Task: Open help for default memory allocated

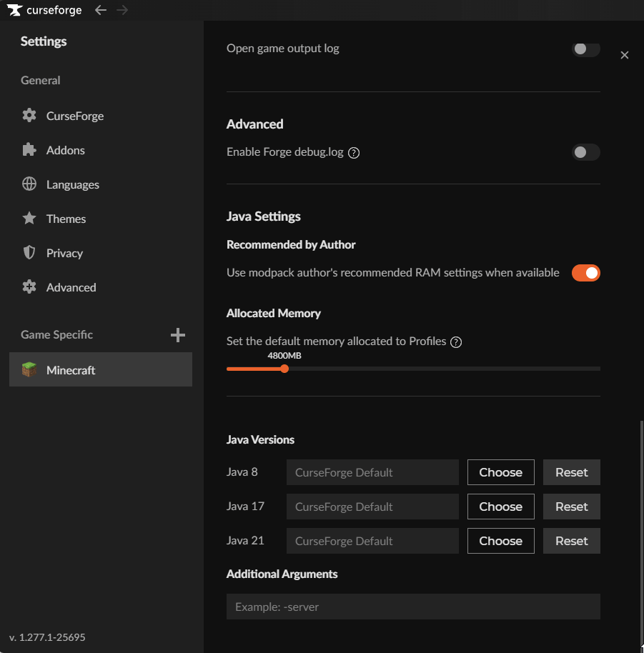Action: (456, 342)
